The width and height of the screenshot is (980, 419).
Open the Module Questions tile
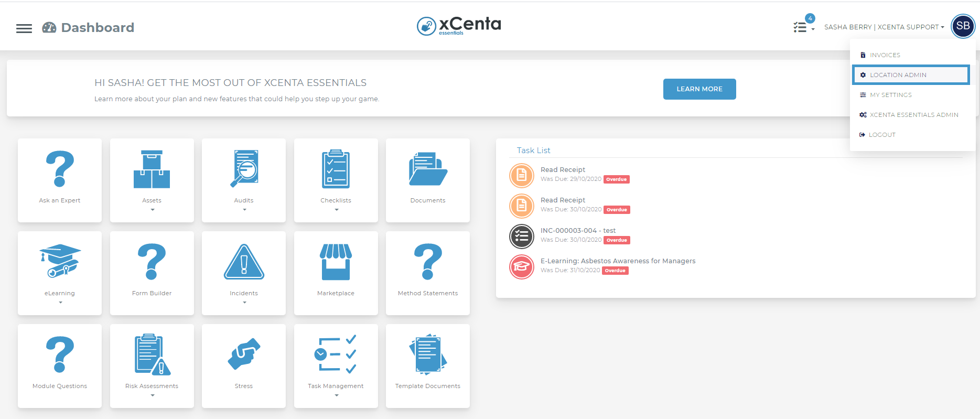click(60, 366)
